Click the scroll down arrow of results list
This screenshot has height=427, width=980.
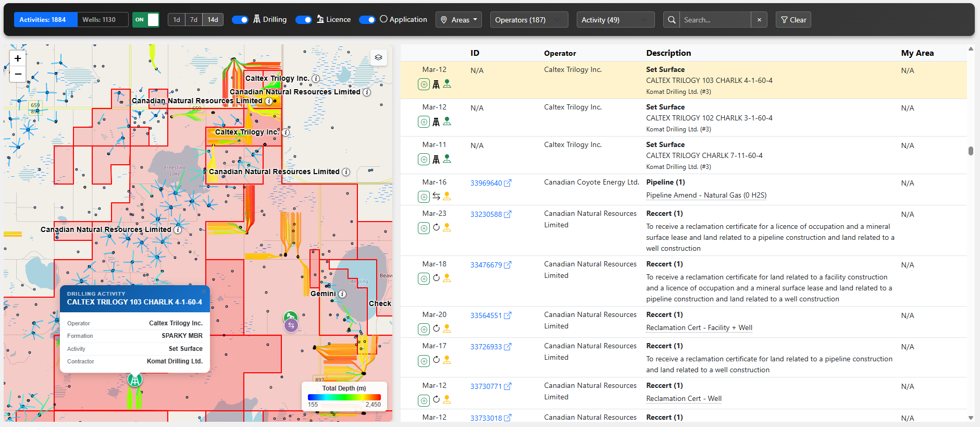pyautogui.click(x=971, y=418)
